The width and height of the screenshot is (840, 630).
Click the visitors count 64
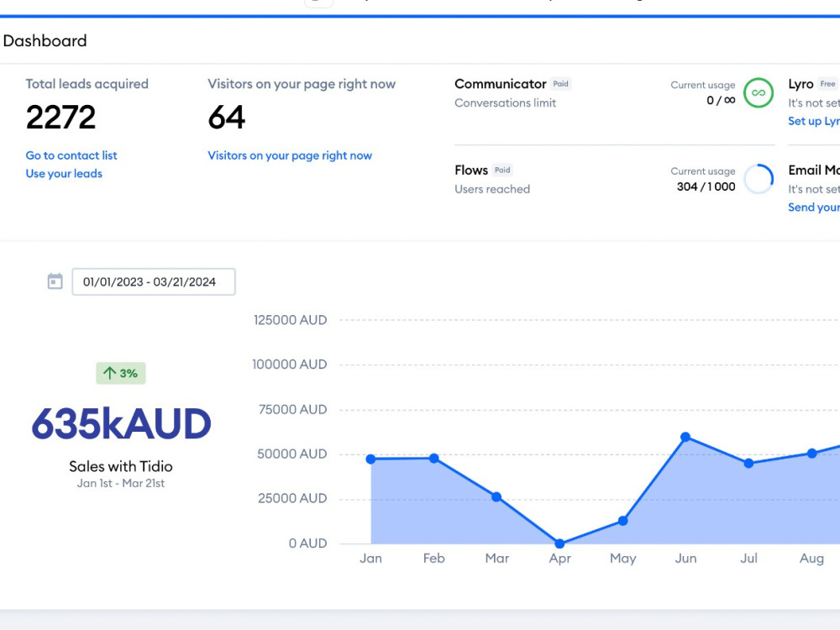(x=227, y=118)
